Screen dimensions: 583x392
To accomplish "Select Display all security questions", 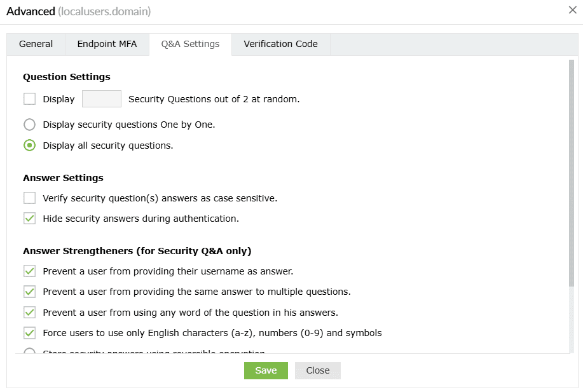I will tap(29, 145).
